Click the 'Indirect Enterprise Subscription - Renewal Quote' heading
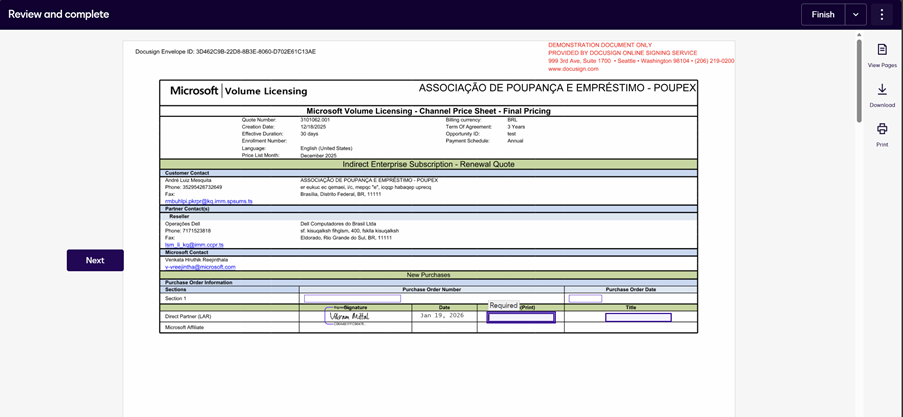The width and height of the screenshot is (903, 417). 428,164
